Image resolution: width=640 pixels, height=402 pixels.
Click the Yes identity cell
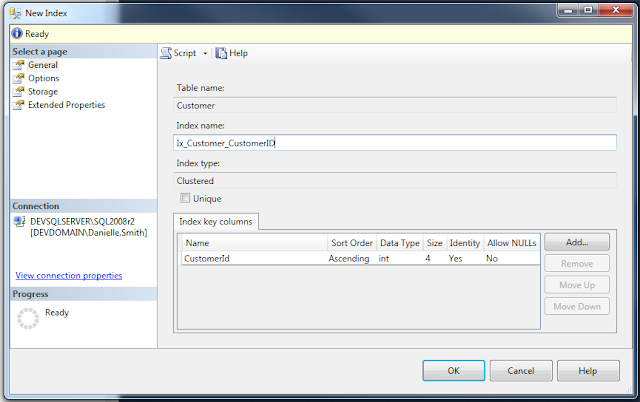pos(465,258)
